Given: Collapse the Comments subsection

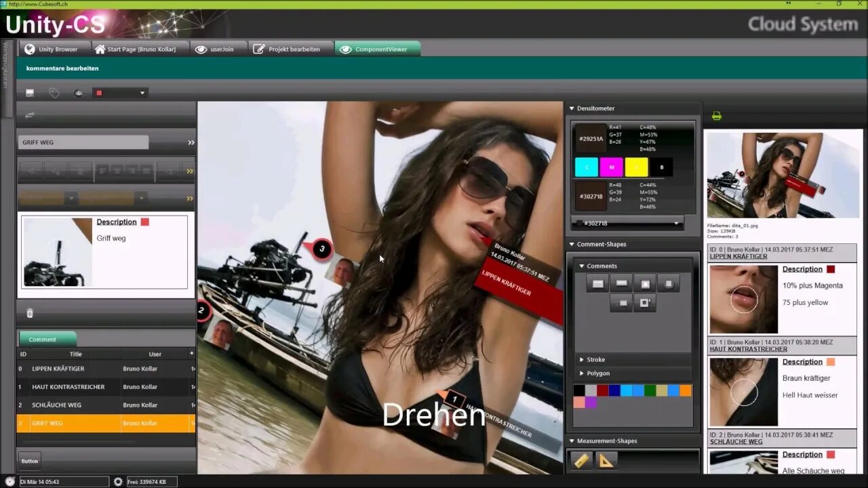Looking at the screenshot, I should 581,266.
